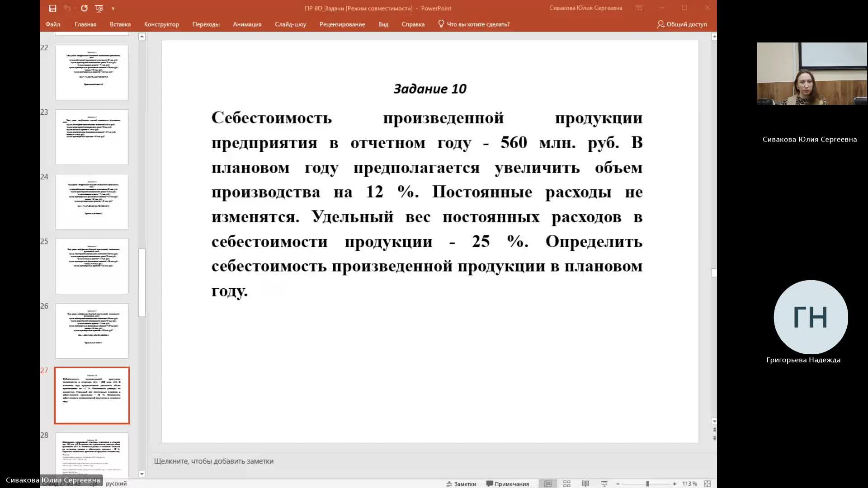The image size is (868, 488).
Task: Switch to the Переходы tab
Action: [x=206, y=24]
